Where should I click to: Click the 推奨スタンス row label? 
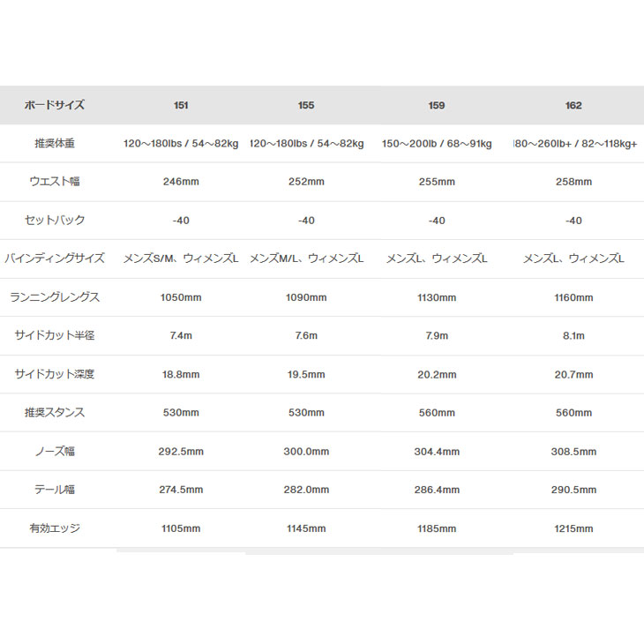(55, 412)
